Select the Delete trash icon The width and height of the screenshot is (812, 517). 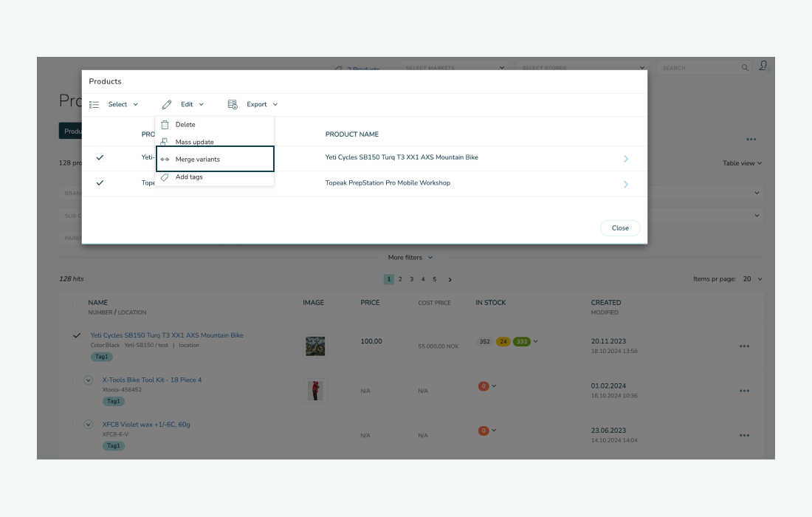pyautogui.click(x=164, y=124)
